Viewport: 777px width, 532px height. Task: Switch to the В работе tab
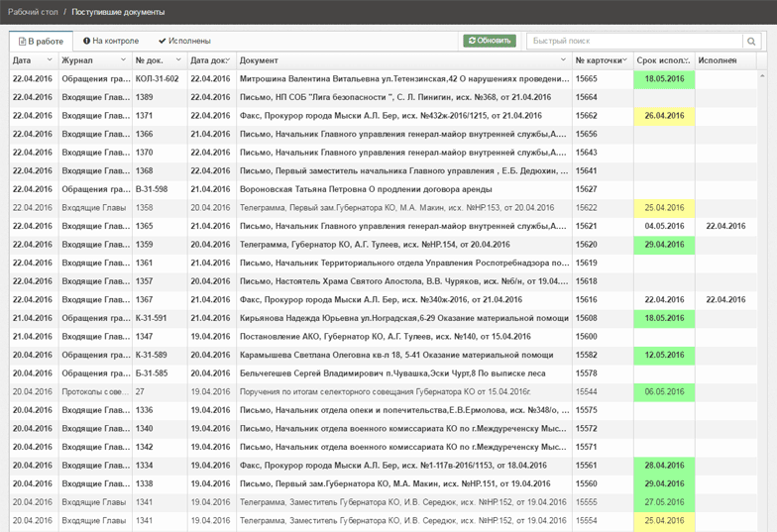pyautogui.click(x=42, y=42)
